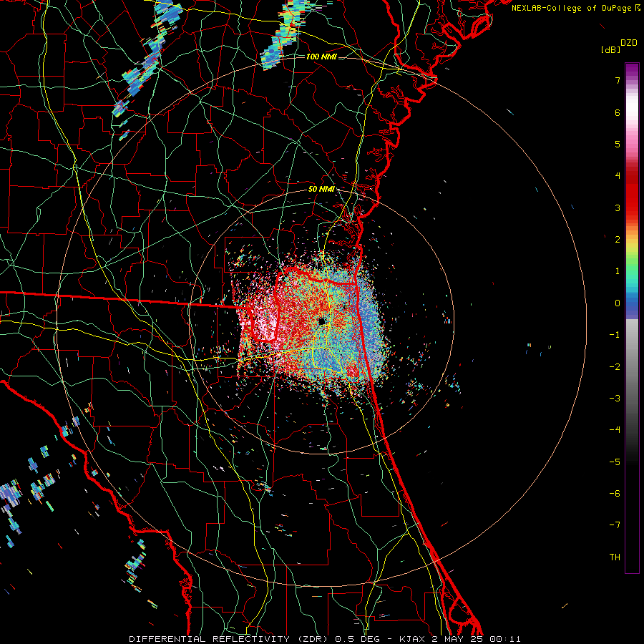This screenshot has height=644, width=644.
Task: Click the -3 value on color scale
Action: pyautogui.click(x=615, y=398)
